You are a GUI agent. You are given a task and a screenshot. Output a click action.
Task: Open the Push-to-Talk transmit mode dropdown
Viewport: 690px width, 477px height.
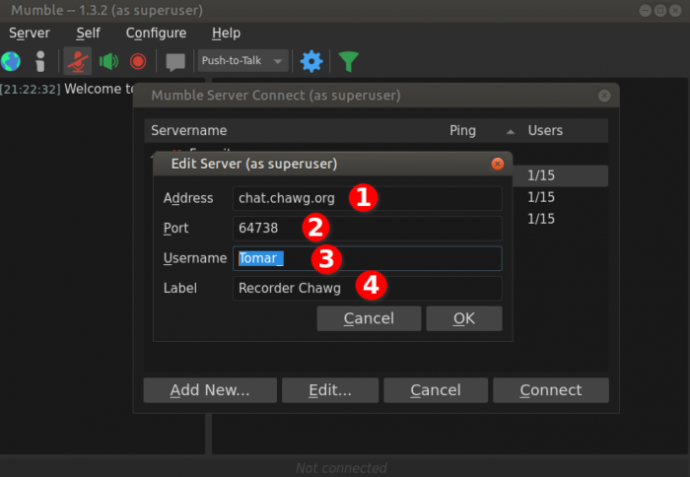[x=243, y=61]
